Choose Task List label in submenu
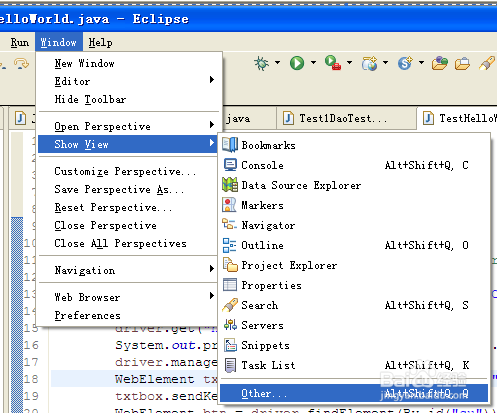The image size is (497, 413). click(x=268, y=365)
